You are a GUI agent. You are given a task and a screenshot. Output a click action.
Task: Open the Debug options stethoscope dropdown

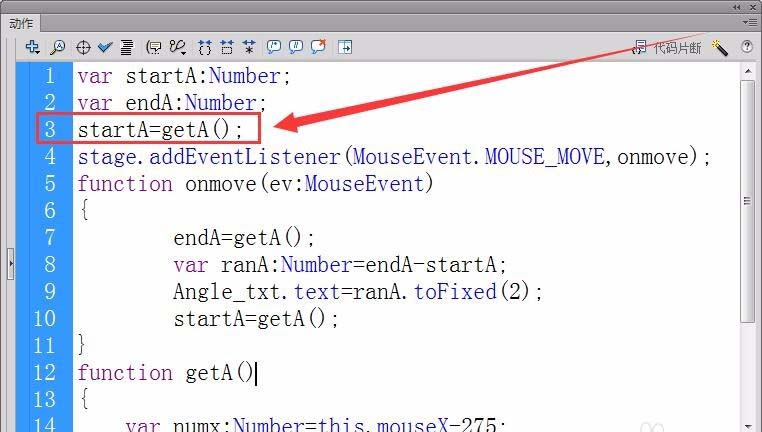pos(177,47)
